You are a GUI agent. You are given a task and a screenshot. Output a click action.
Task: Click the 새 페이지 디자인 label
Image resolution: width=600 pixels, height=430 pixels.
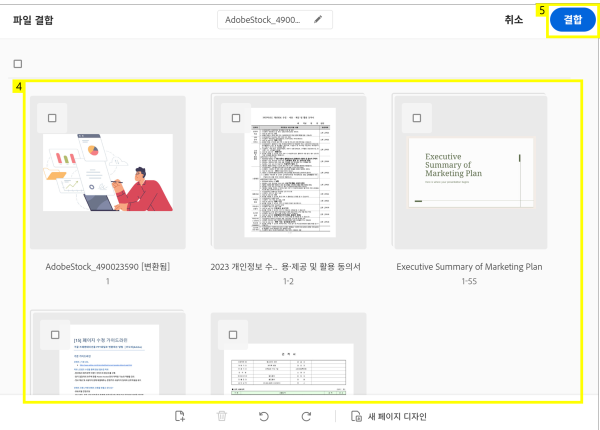click(x=397, y=416)
